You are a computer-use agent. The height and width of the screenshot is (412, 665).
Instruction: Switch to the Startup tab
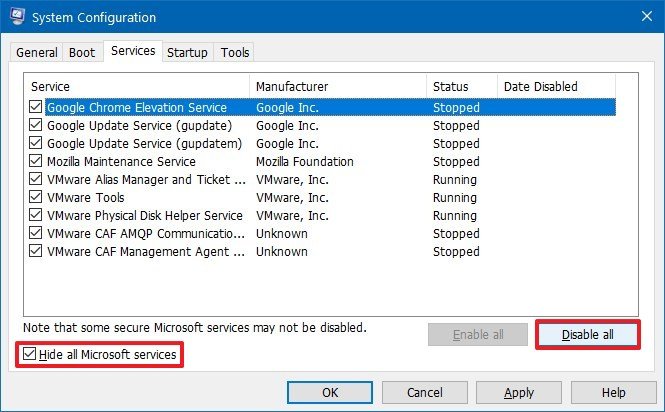click(x=187, y=53)
